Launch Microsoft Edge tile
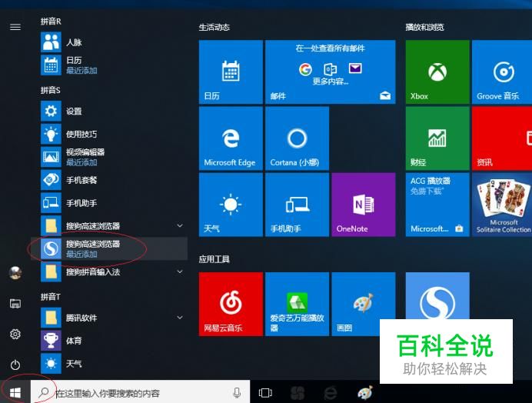 coord(231,138)
